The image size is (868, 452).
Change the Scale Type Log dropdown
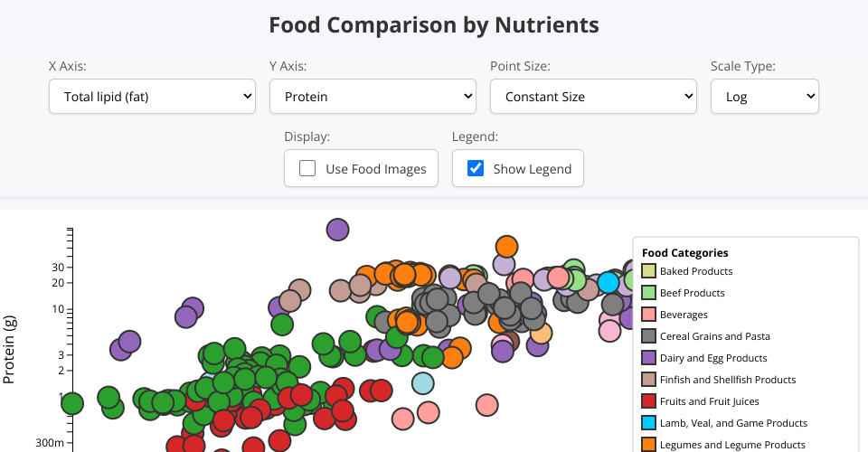pos(764,97)
